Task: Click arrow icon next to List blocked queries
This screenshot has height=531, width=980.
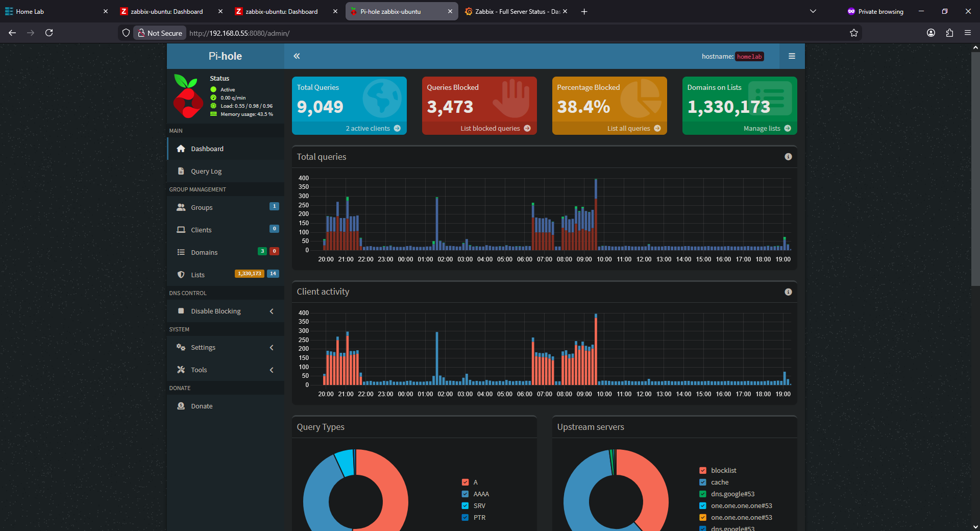Action: click(x=527, y=129)
